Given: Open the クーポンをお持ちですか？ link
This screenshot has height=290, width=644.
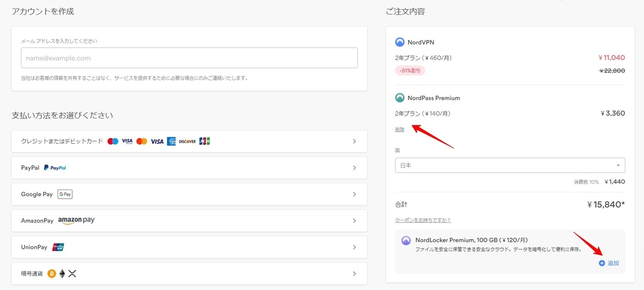Looking at the screenshot, I should 423,220.
